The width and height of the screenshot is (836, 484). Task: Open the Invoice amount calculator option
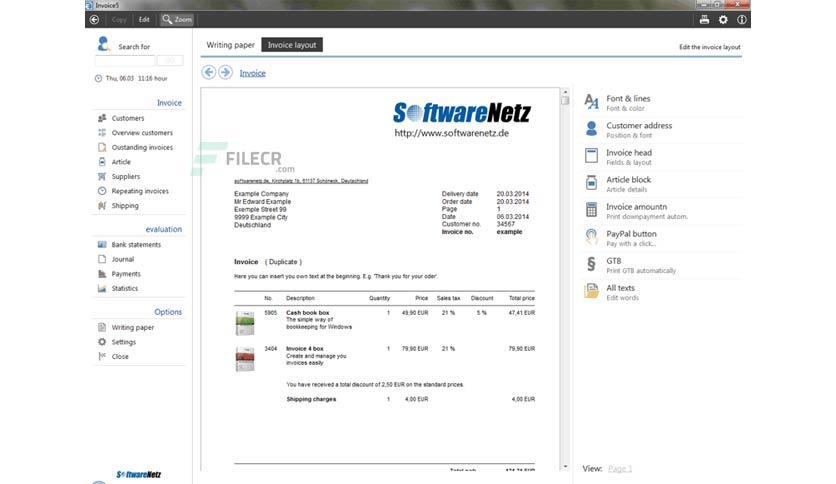[661, 211]
